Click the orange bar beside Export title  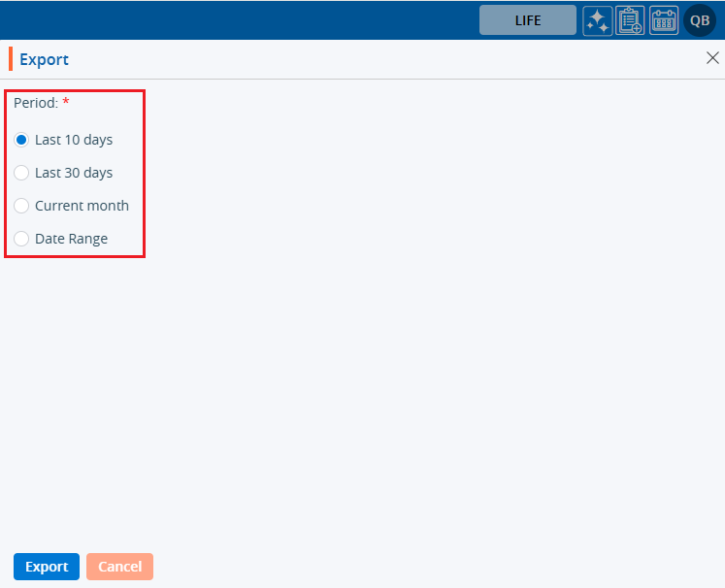pyautogui.click(x=11, y=59)
